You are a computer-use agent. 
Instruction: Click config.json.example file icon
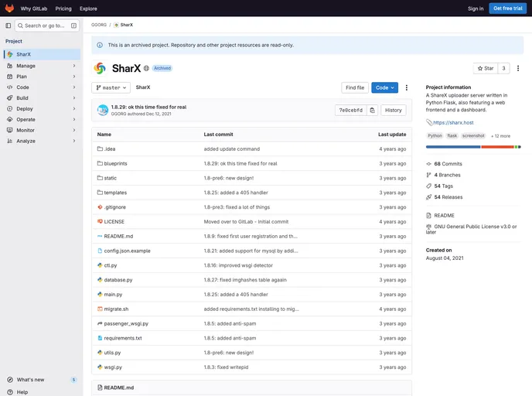tap(100, 251)
